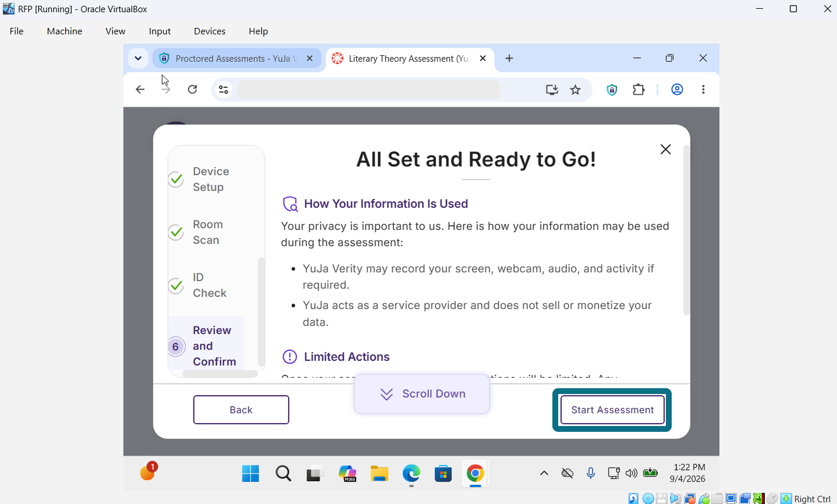Go to the previous step with Back
Viewport: 837px width, 504px height.
(241, 410)
